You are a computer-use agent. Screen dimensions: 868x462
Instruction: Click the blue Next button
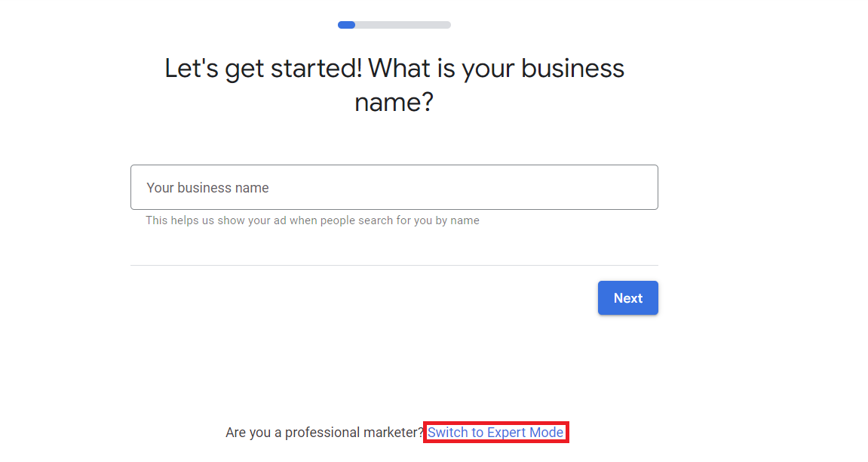pos(627,298)
